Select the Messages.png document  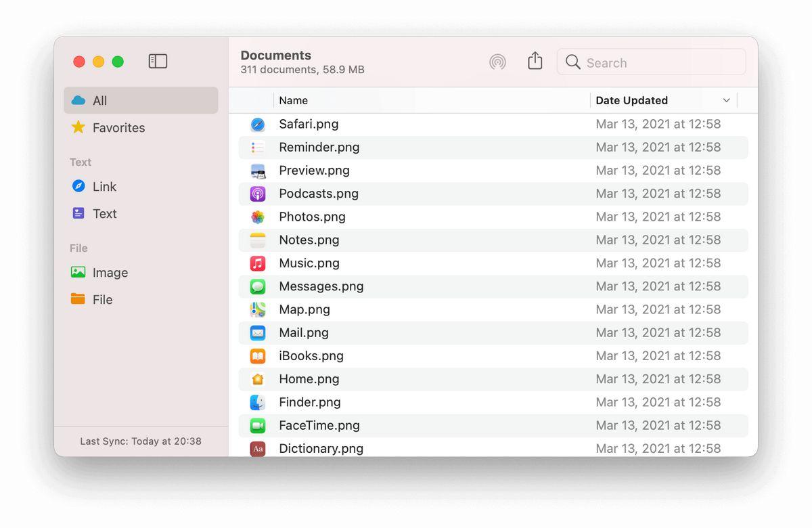pos(321,286)
